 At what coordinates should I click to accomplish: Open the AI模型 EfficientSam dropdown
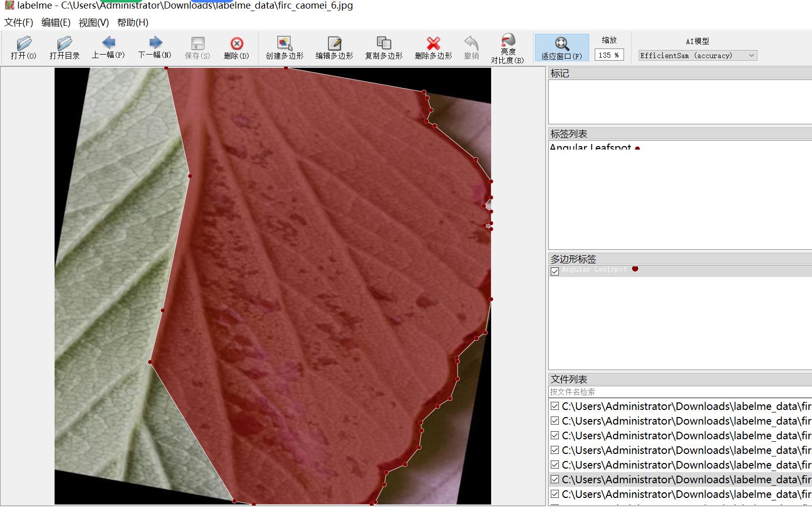click(x=752, y=56)
